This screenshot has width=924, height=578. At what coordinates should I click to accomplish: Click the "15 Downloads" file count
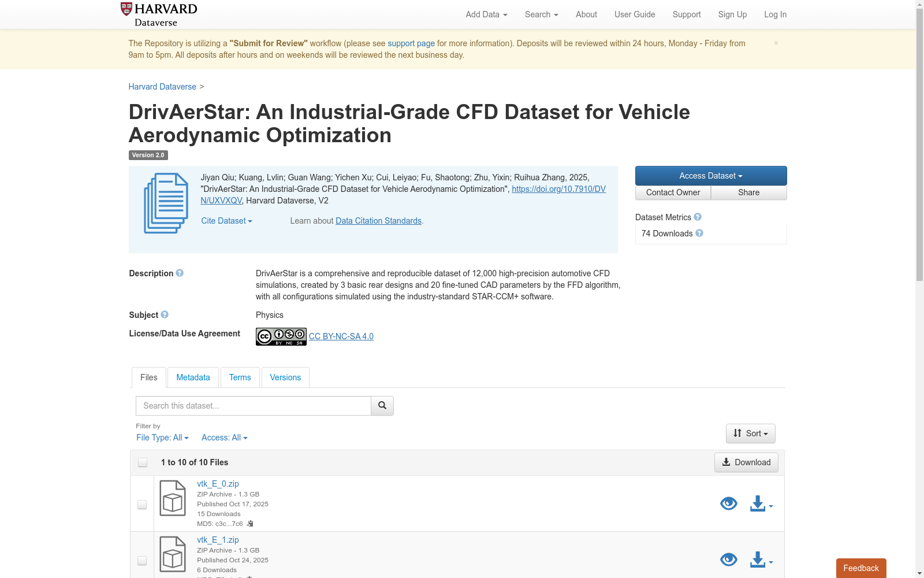tap(219, 514)
